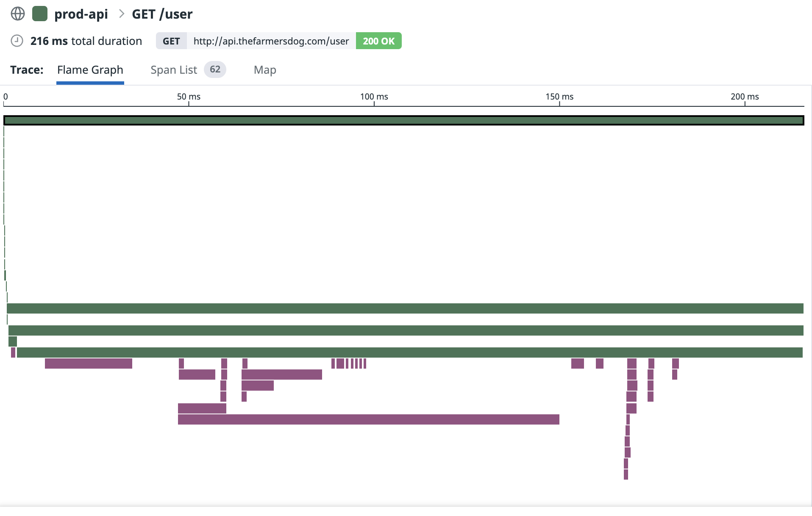
Task: Click the 100 ms timeline tick
Action: click(374, 97)
